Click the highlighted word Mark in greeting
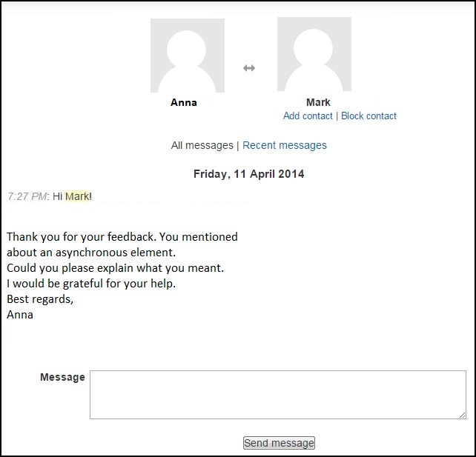This screenshot has width=476, height=457. click(x=77, y=196)
